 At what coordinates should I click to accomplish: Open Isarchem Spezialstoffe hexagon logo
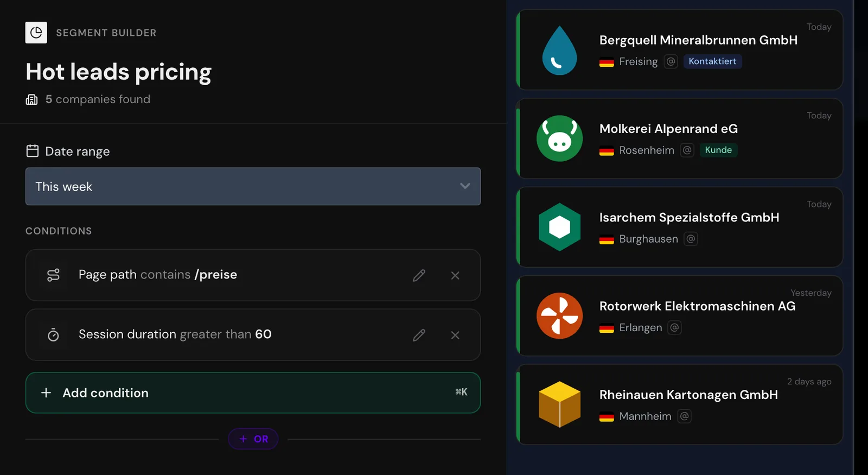(x=559, y=227)
